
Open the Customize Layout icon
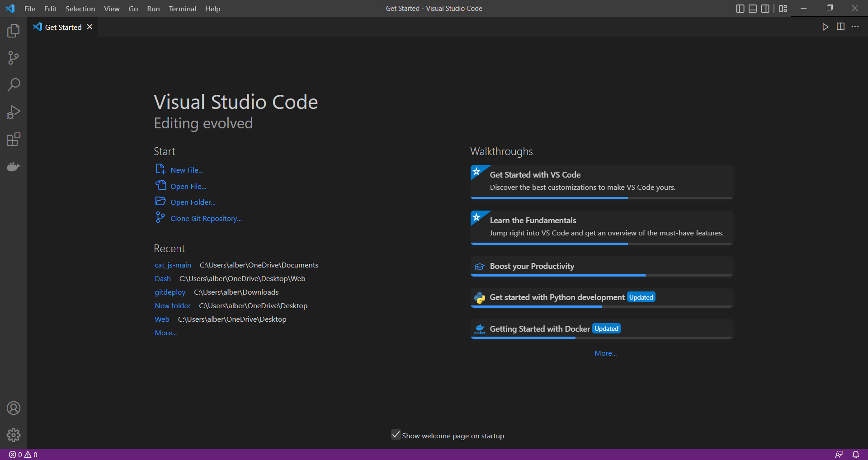tap(783, 9)
